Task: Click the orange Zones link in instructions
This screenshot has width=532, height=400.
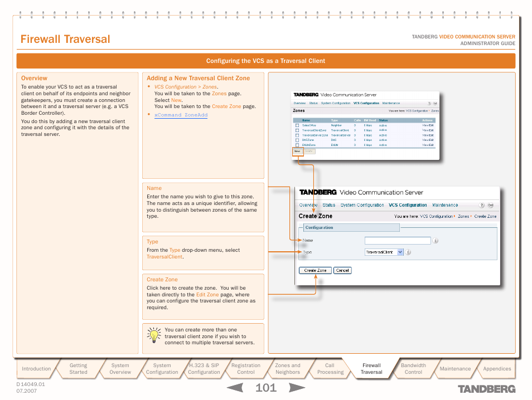Action: point(219,94)
